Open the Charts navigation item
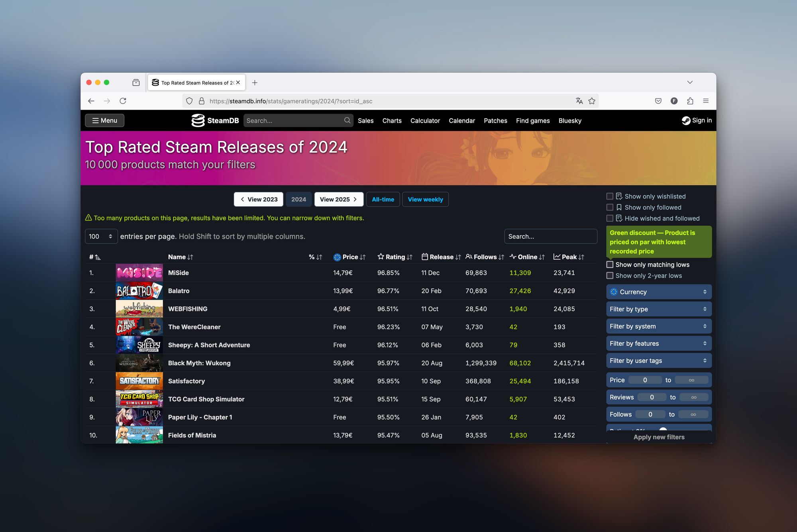 (x=392, y=121)
